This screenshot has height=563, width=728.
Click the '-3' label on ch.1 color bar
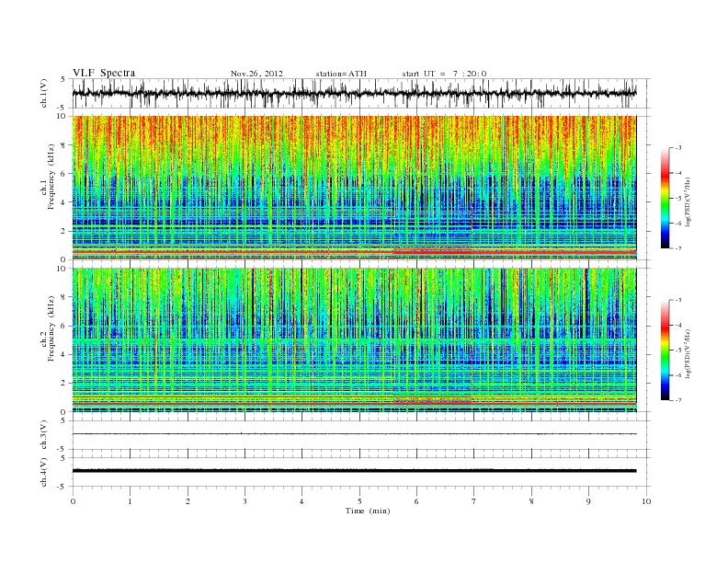coord(677,148)
